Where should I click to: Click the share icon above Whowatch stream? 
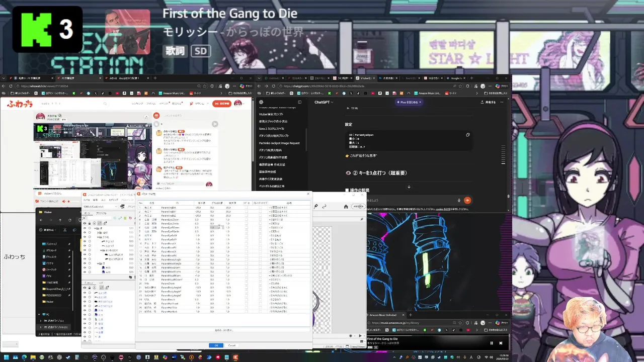pyautogui.click(x=146, y=117)
